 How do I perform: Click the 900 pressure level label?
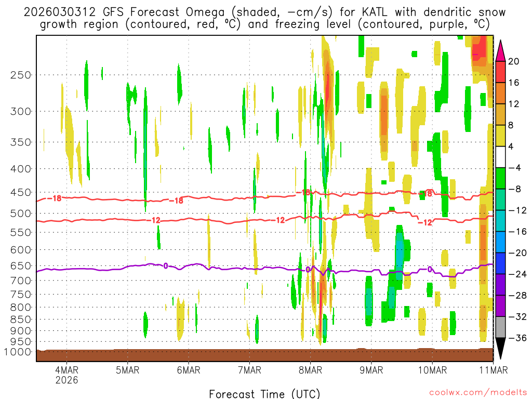(x=21, y=331)
